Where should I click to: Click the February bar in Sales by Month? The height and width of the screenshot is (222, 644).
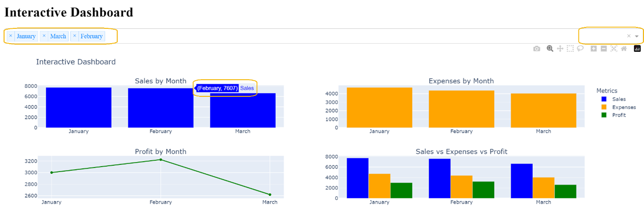[160, 108]
